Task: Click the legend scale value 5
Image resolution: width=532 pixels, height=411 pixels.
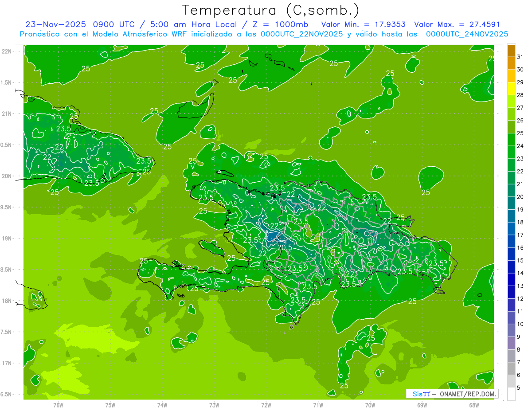Action: point(519,388)
